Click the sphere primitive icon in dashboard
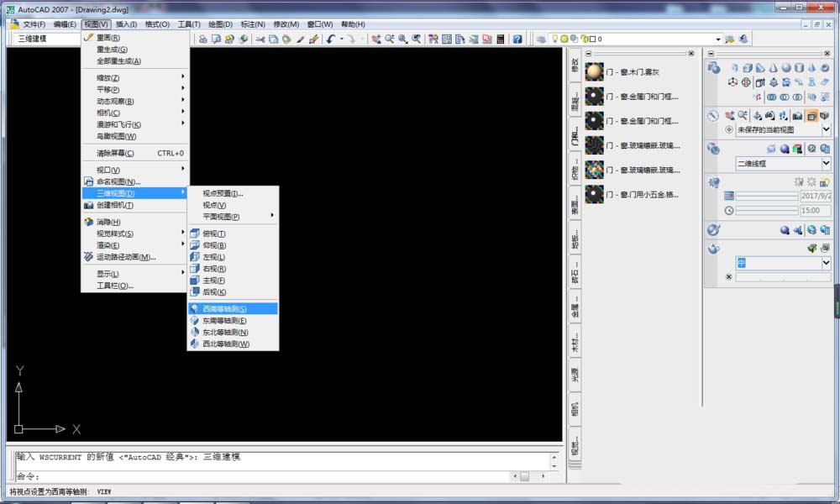 pos(786,68)
